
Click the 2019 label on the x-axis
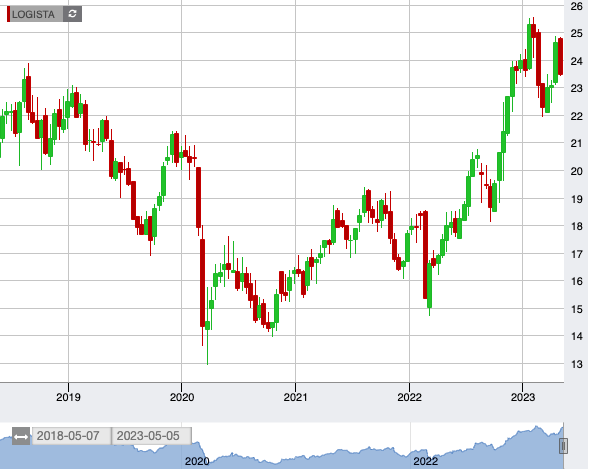point(68,397)
